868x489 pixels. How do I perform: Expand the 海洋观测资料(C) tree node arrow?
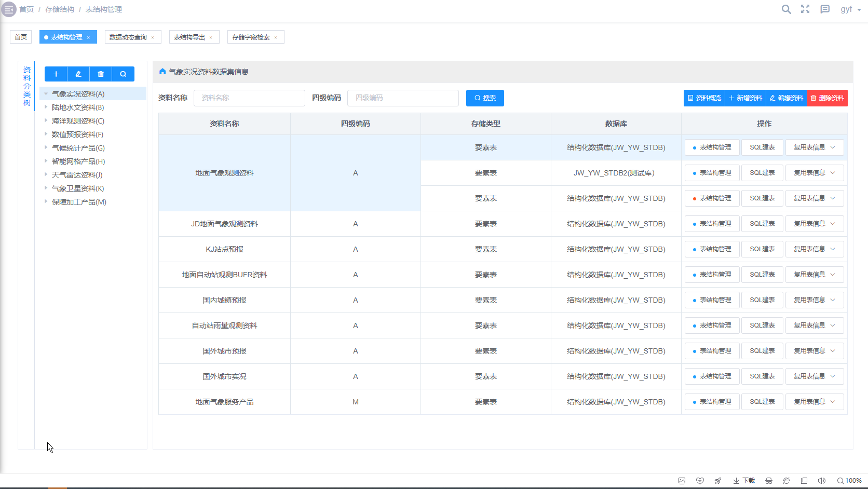pos(46,121)
